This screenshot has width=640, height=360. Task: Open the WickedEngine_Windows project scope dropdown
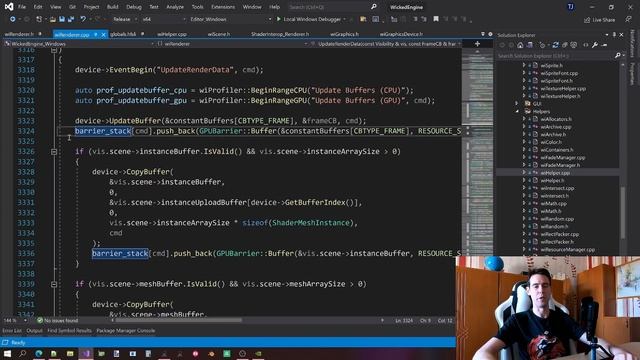80,44
